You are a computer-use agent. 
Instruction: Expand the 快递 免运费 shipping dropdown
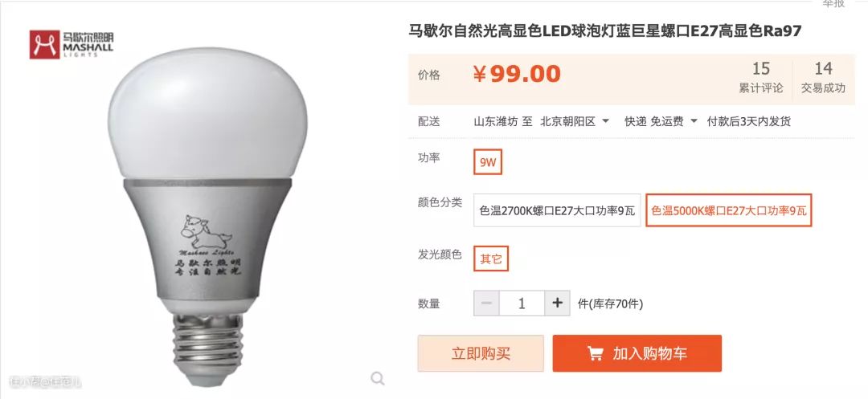[x=661, y=121]
